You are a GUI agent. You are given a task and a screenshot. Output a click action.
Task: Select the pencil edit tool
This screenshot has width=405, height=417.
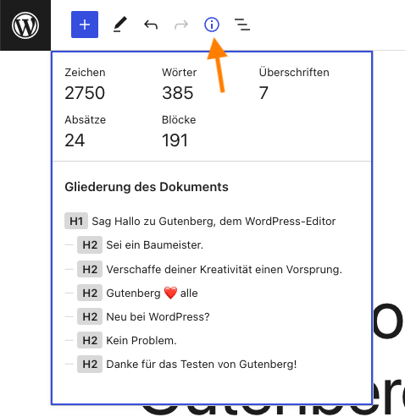pos(120,25)
